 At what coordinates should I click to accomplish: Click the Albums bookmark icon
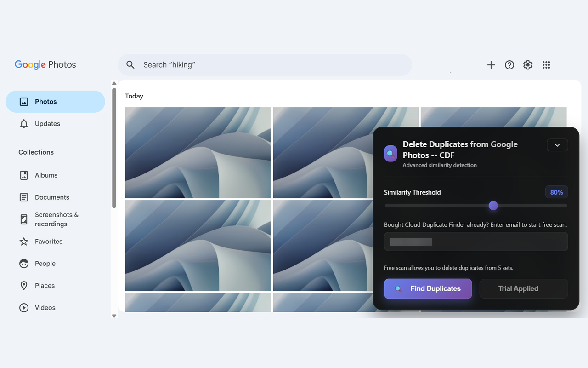[x=24, y=175]
